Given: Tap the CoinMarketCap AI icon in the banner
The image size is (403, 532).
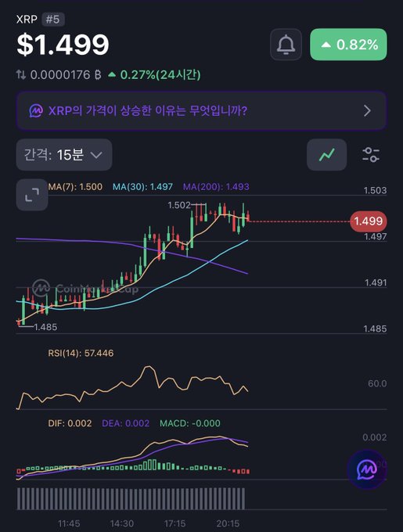Looking at the screenshot, I should pyautogui.click(x=36, y=110).
